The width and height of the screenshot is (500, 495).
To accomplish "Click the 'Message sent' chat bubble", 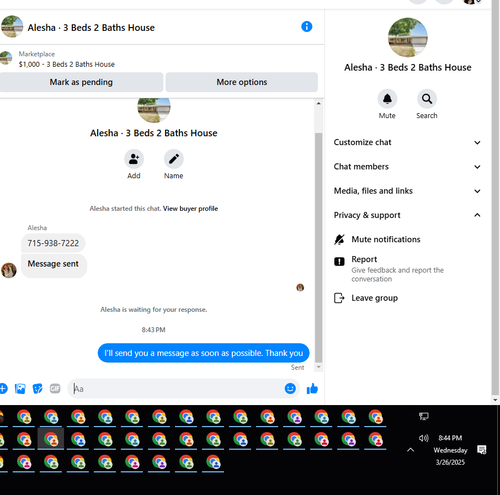I will [53, 265].
